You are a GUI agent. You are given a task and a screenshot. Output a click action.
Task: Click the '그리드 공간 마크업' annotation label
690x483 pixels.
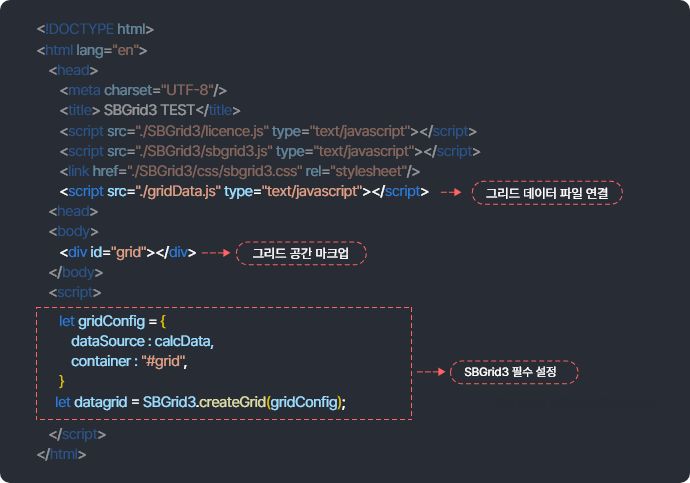[x=301, y=253]
